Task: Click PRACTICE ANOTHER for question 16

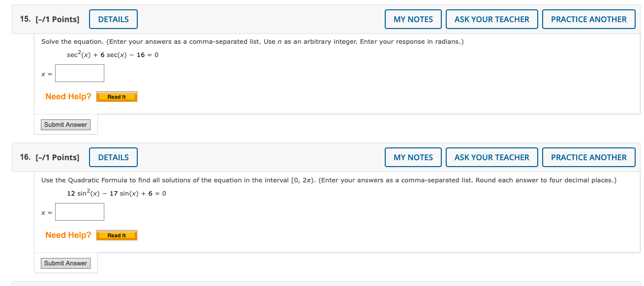Action: [x=588, y=157]
